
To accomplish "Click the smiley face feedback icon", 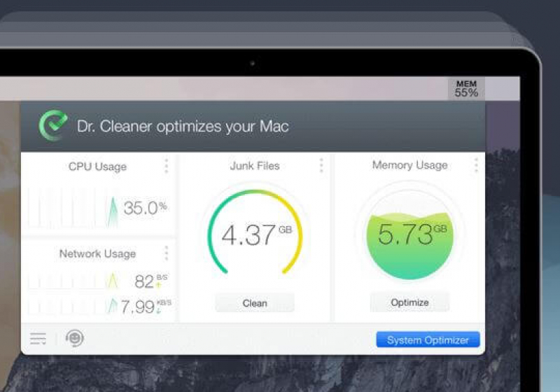I will [74, 339].
